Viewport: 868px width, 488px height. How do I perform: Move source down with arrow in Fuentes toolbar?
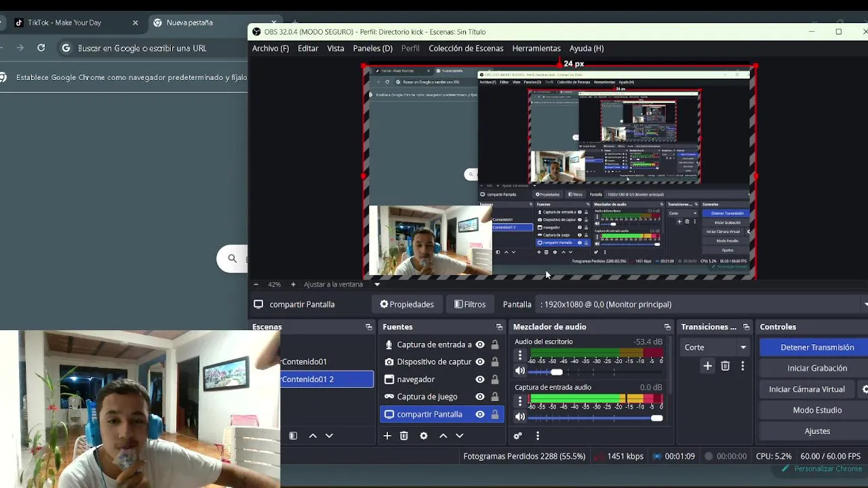pos(460,436)
